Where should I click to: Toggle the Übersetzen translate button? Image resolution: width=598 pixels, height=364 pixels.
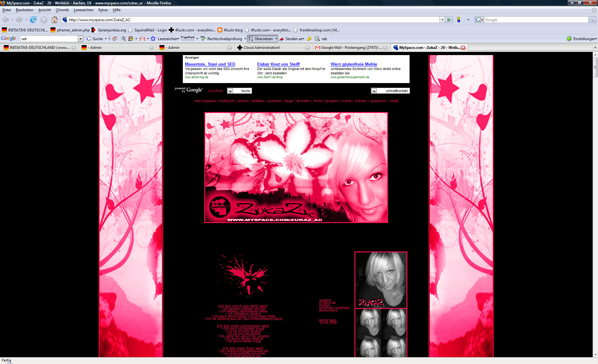pos(262,39)
